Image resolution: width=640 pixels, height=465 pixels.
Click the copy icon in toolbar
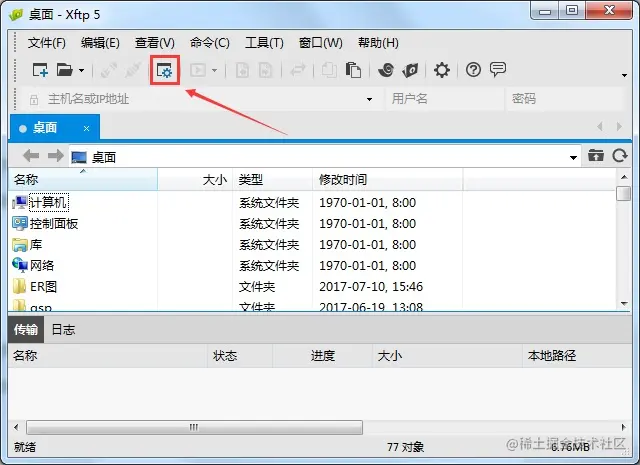click(x=329, y=70)
